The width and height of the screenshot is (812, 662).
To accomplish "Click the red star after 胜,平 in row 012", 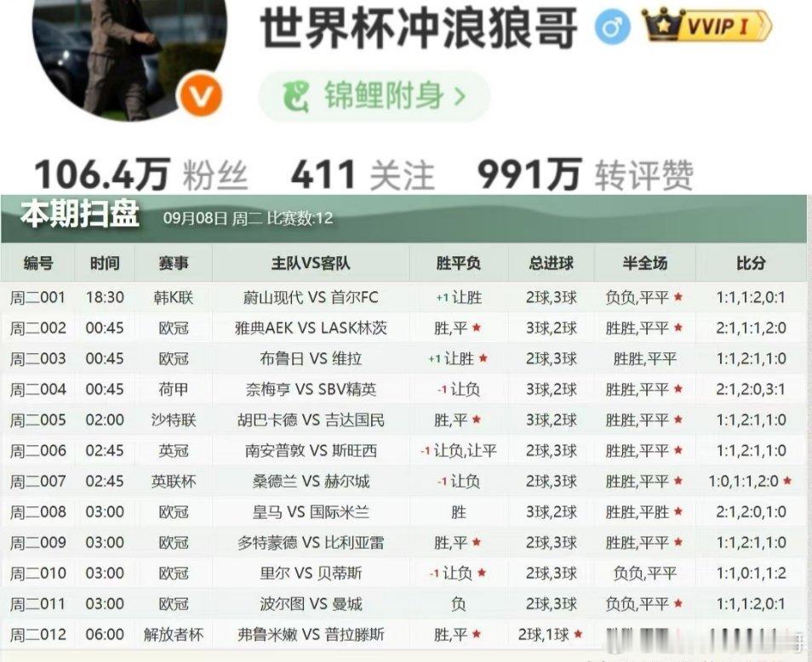I will (477, 634).
